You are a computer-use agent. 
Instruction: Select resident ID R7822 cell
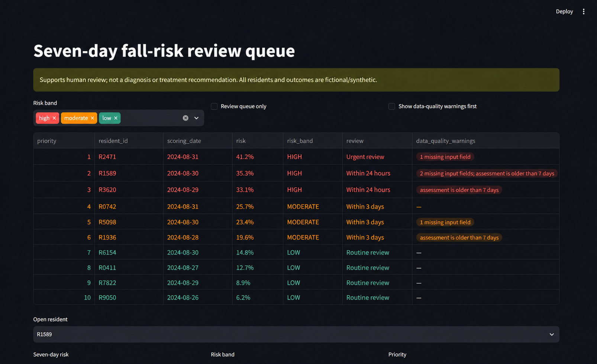pyautogui.click(x=129, y=283)
